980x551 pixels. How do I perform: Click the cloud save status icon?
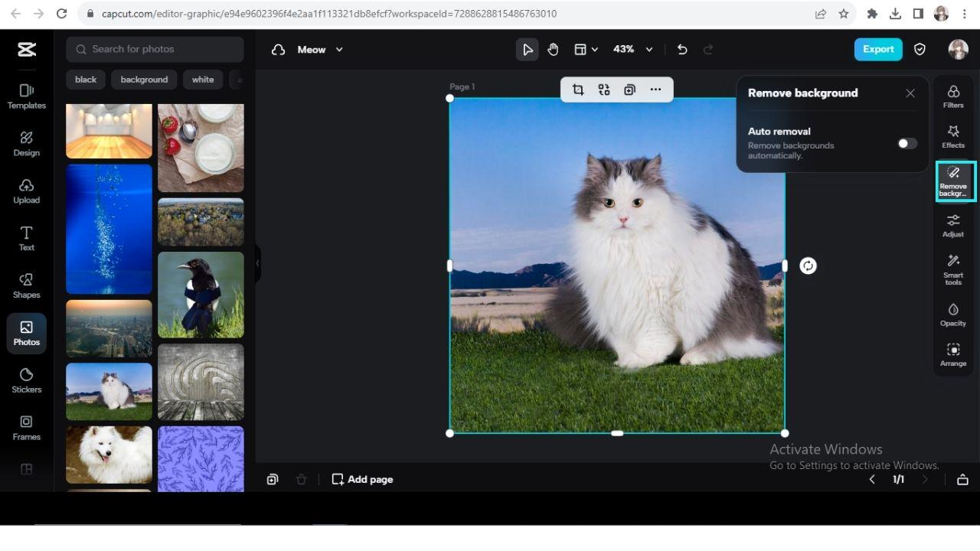(279, 49)
